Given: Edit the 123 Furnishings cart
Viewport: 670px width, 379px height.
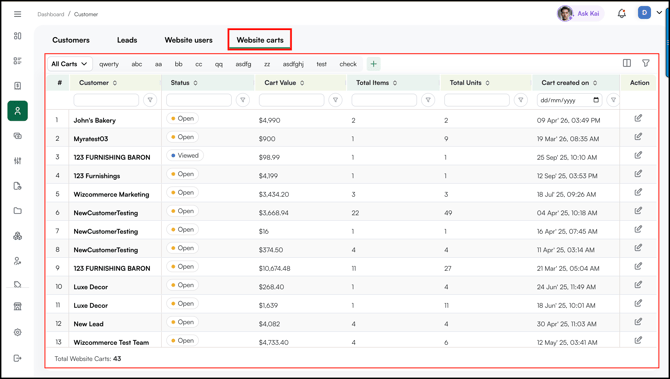Looking at the screenshot, I should [638, 174].
